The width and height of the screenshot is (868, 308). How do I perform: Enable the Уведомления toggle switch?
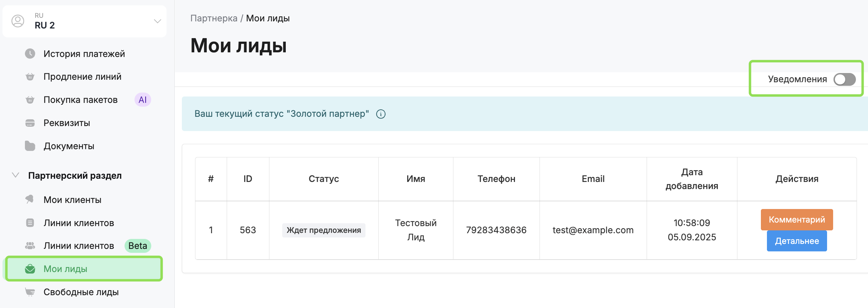(x=844, y=79)
